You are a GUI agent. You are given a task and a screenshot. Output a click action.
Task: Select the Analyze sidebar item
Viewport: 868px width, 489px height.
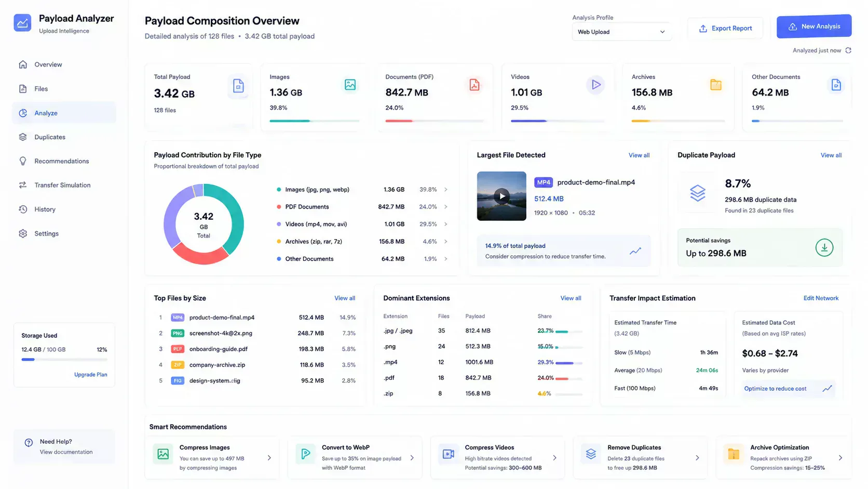tap(64, 113)
